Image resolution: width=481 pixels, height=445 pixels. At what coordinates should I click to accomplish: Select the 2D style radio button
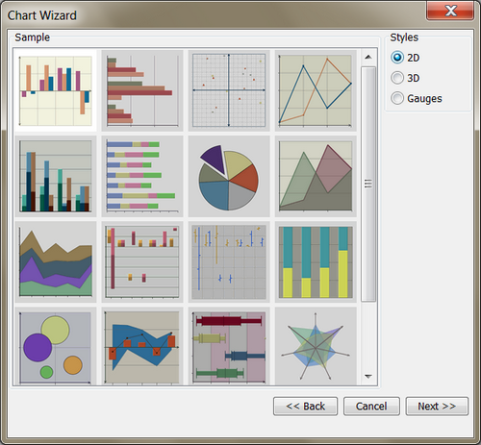(397, 58)
